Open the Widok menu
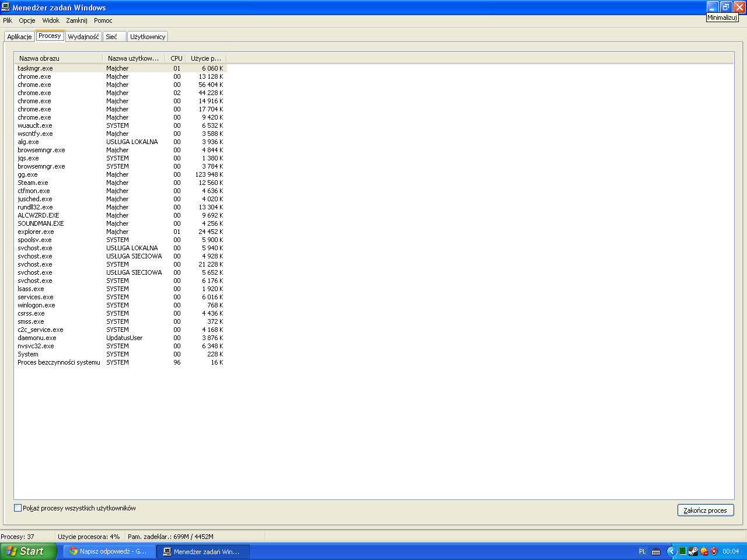 (51, 20)
